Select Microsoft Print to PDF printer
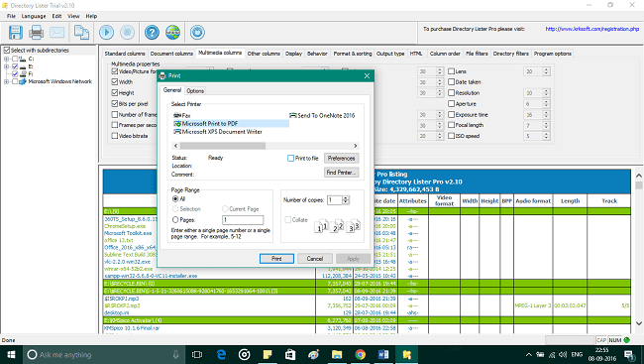 [206, 123]
